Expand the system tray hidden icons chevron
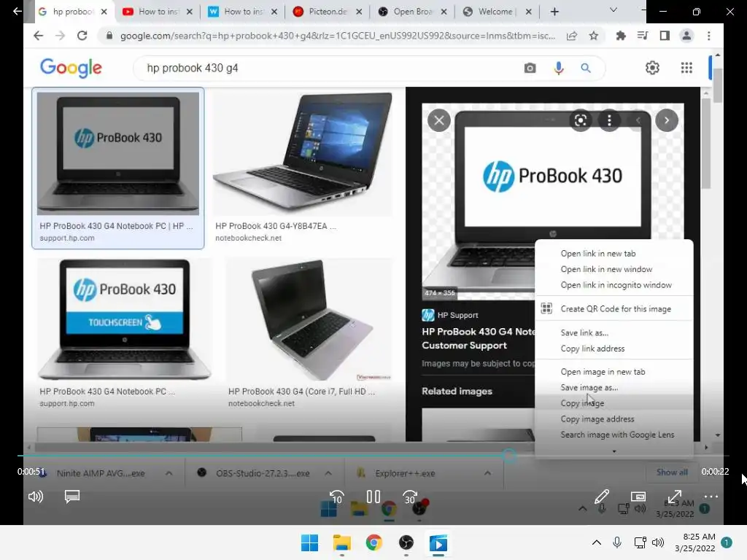This screenshot has height=560, width=747. click(x=597, y=542)
